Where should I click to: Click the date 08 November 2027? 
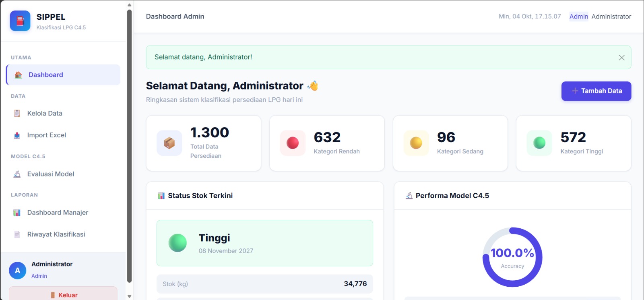point(226,251)
